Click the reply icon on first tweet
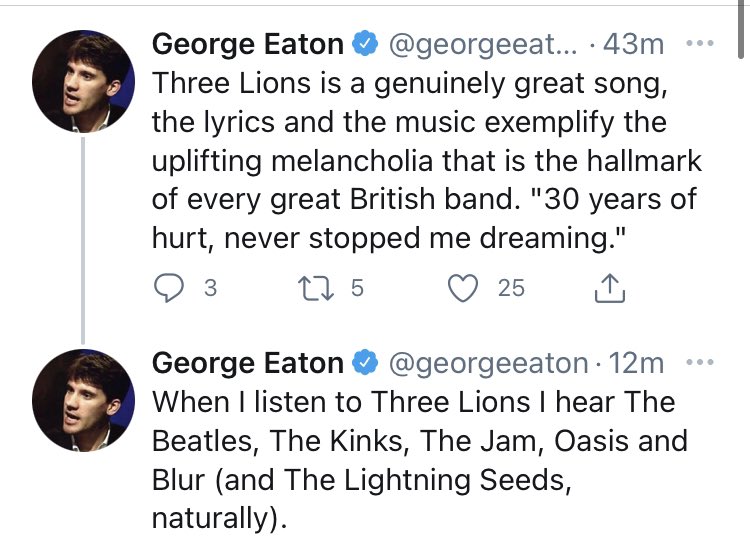 coord(168,288)
